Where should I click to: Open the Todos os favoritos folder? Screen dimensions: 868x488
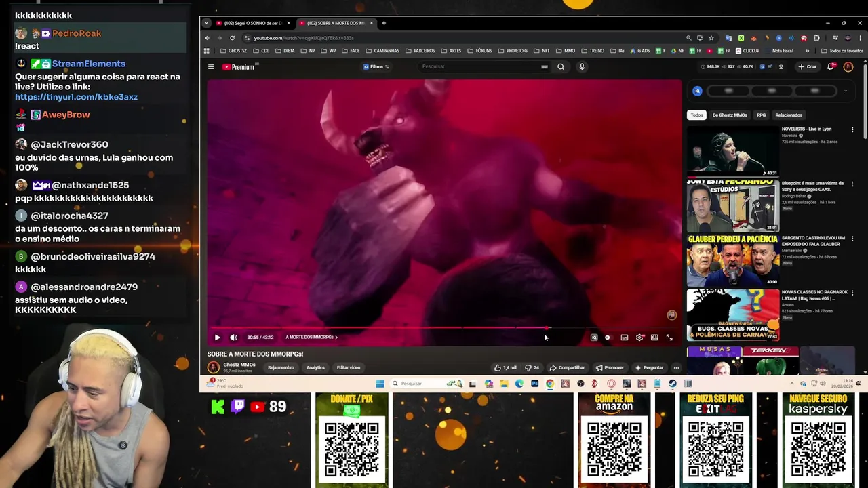[x=842, y=51]
